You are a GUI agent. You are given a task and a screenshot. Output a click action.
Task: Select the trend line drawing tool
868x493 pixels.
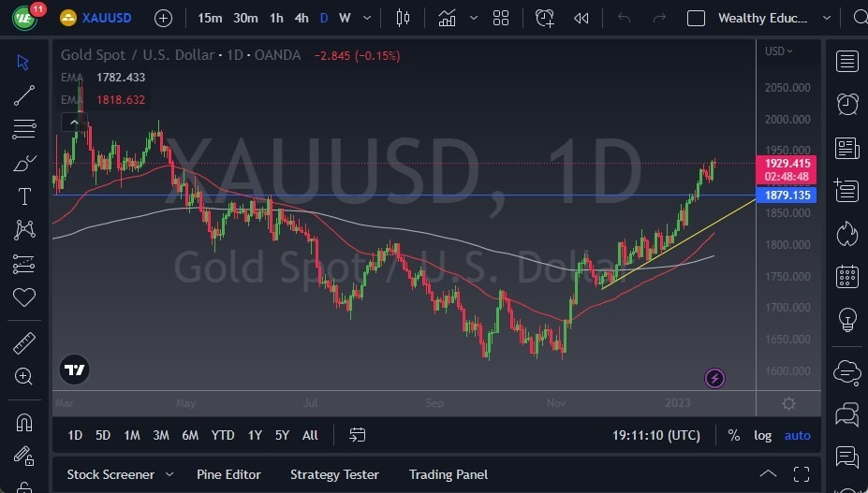click(x=23, y=95)
